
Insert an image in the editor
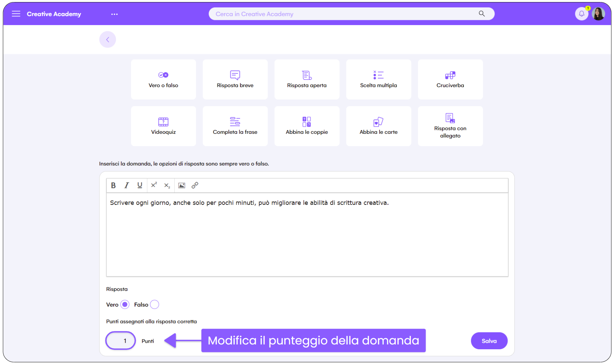(x=182, y=185)
